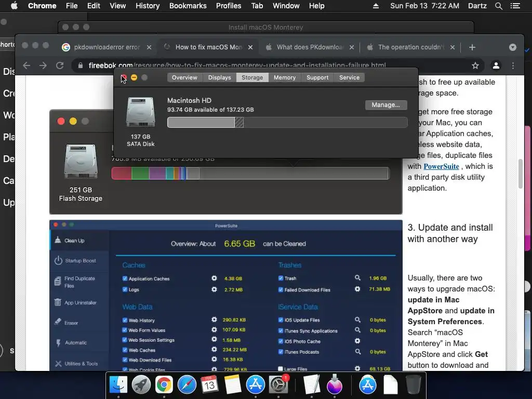This screenshot has height=399, width=532.
Task: Click gear icon beside Application Caches
Action: [214, 278]
